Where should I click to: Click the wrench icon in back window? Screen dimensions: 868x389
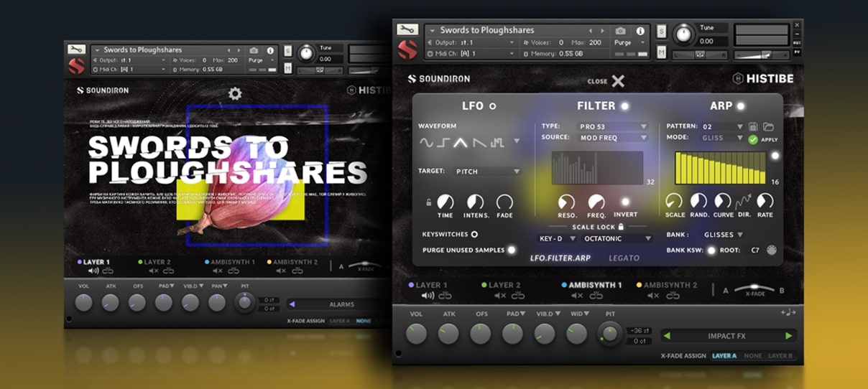(x=76, y=50)
